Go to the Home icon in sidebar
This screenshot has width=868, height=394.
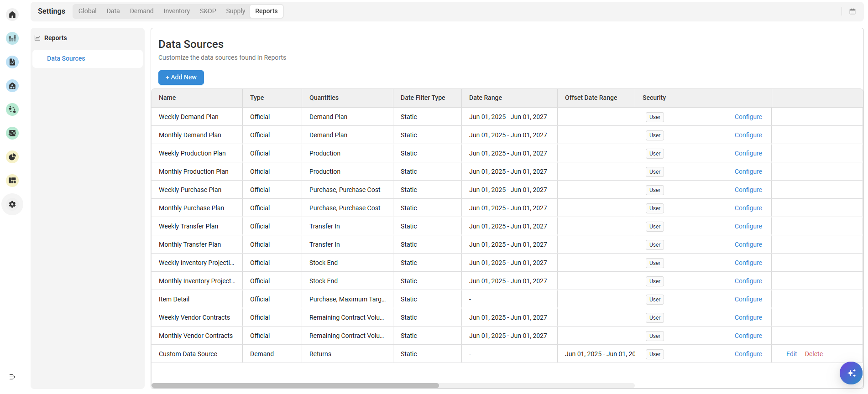(x=12, y=15)
